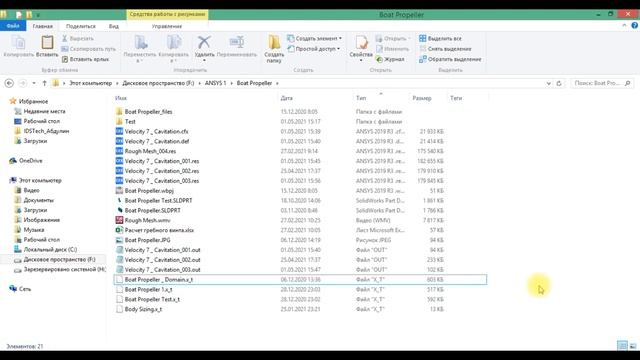Select Boat Propeller.SLDPRT file

[152, 210]
